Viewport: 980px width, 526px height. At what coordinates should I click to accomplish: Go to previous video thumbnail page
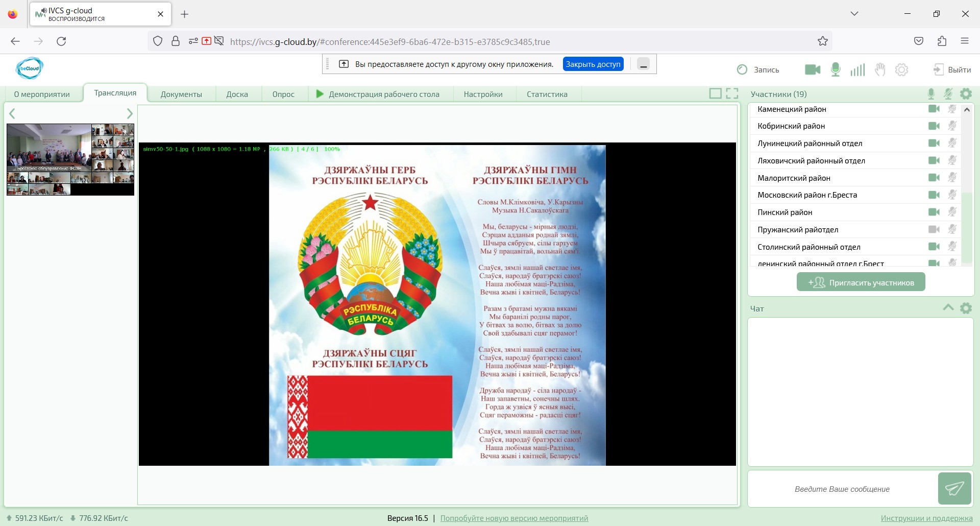(x=12, y=113)
